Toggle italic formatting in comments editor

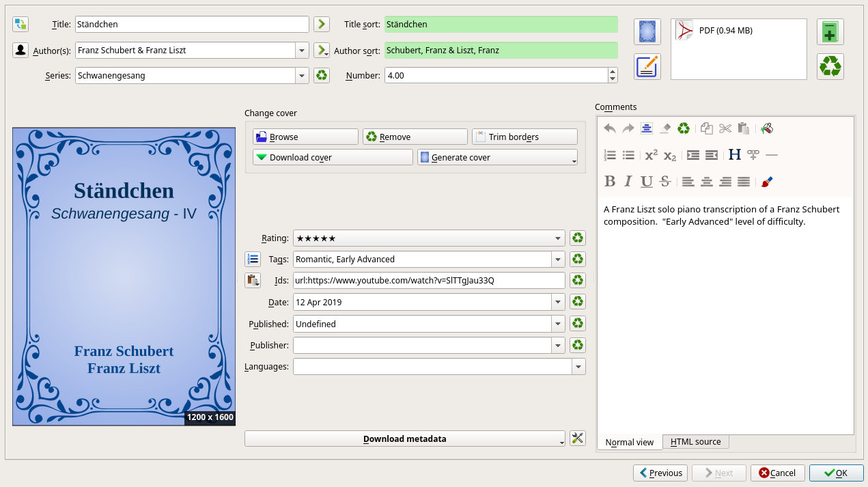tap(628, 182)
